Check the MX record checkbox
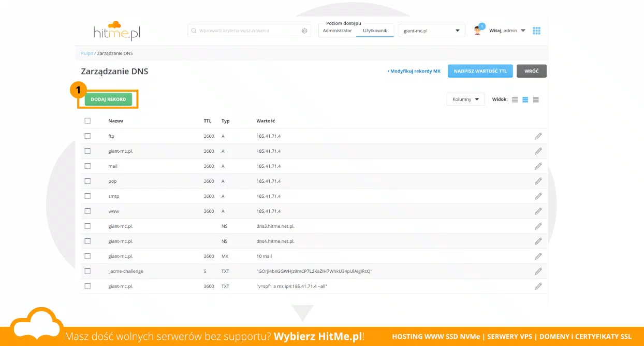 (x=87, y=256)
